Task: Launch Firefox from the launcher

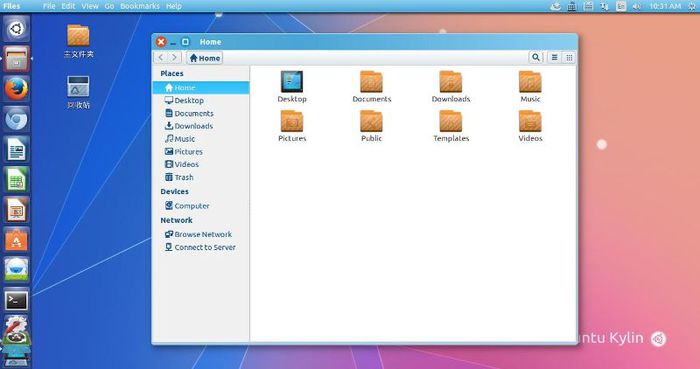Action: pos(17,89)
